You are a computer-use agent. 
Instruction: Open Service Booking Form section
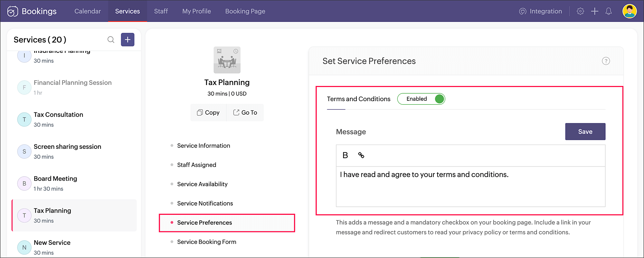206,242
